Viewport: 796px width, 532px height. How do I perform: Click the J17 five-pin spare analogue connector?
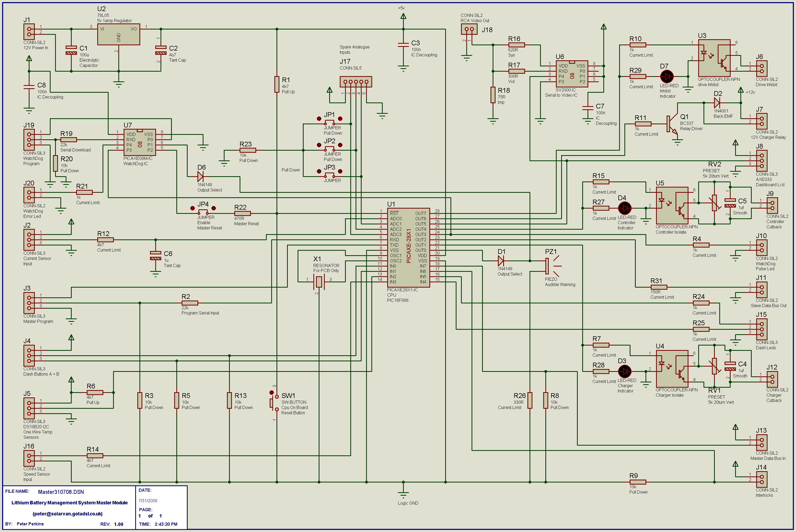(x=356, y=82)
